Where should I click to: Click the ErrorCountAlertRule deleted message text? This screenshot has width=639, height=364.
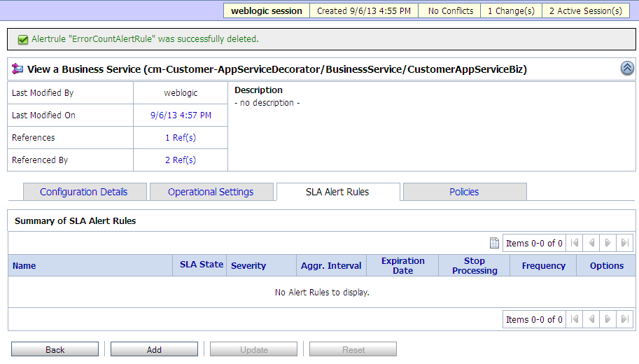tap(145, 39)
